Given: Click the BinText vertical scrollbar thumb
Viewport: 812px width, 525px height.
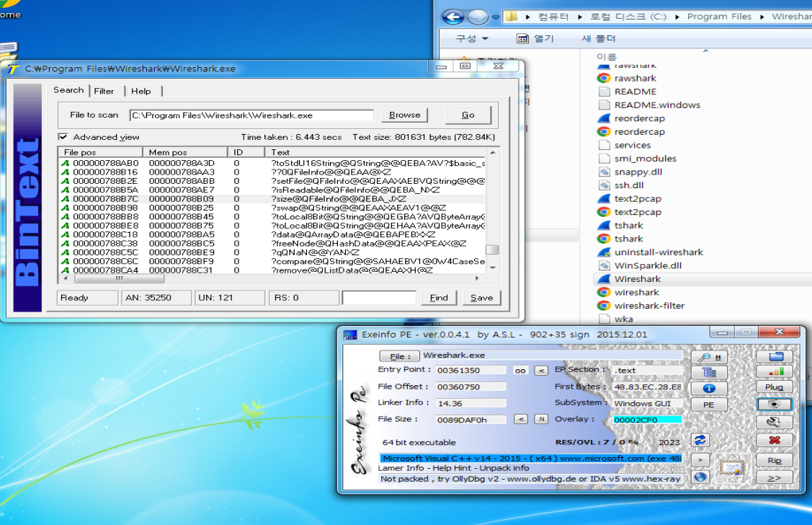Looking at the screenshot, I should (493, 250).
